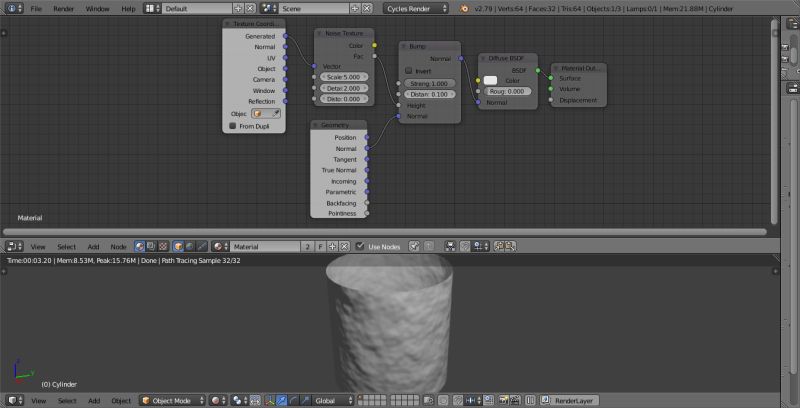
Task: Delete the Default screen layout
Action: 250,9
